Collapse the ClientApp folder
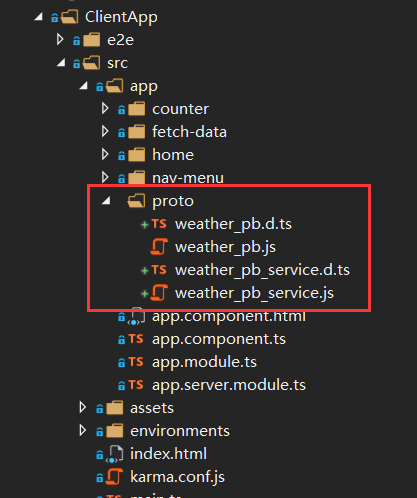 (39, 16)
